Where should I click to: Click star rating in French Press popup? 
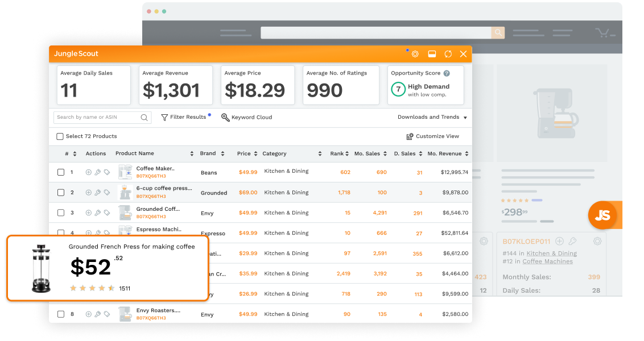92,289
